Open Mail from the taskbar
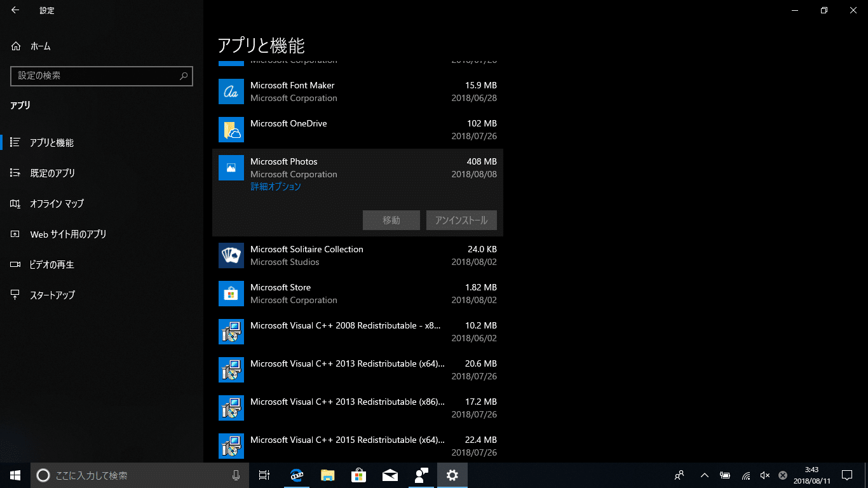 pos(390,475)
